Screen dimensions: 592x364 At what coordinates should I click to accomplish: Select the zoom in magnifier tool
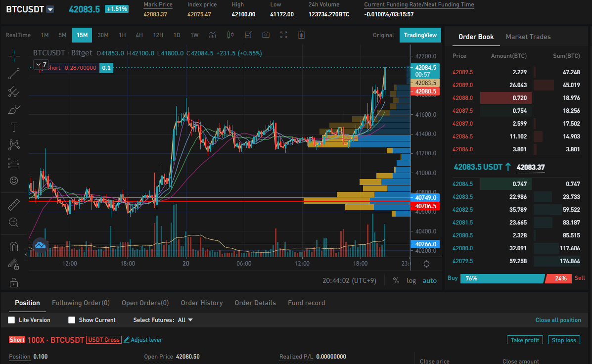14,223
